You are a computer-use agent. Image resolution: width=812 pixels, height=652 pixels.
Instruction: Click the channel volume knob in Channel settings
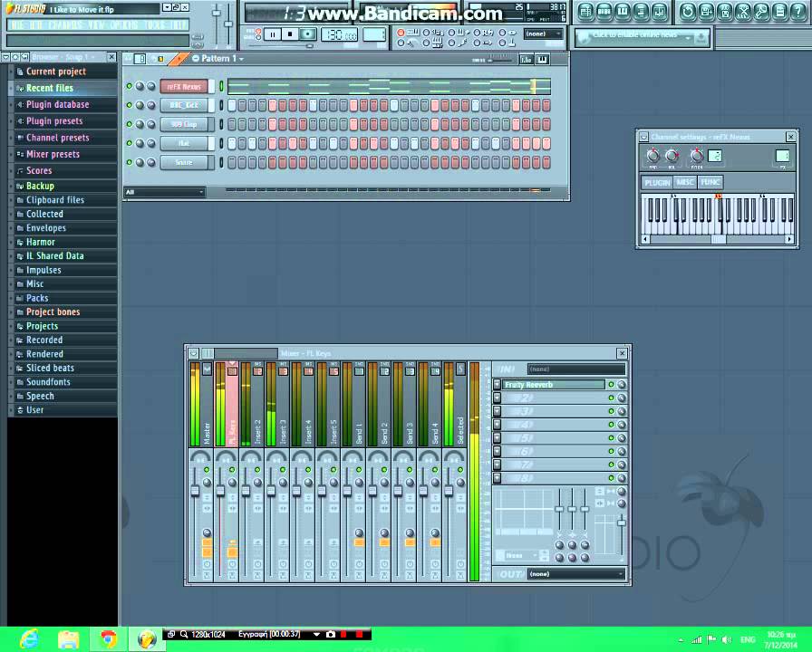(672, 155)
